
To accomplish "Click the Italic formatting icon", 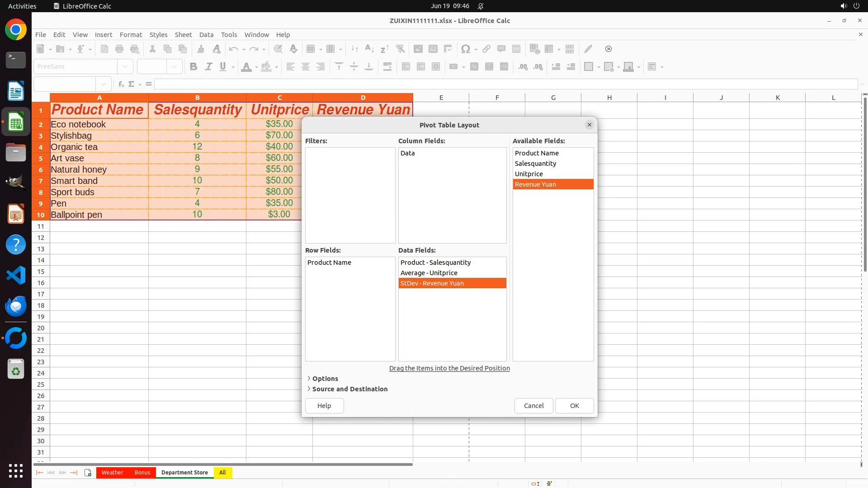I will (208, 67).
